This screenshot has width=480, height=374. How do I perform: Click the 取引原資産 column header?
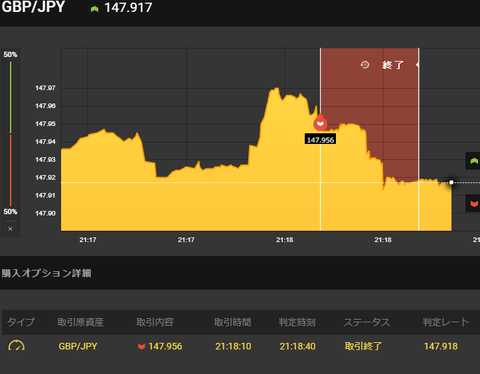click(80, 322)
